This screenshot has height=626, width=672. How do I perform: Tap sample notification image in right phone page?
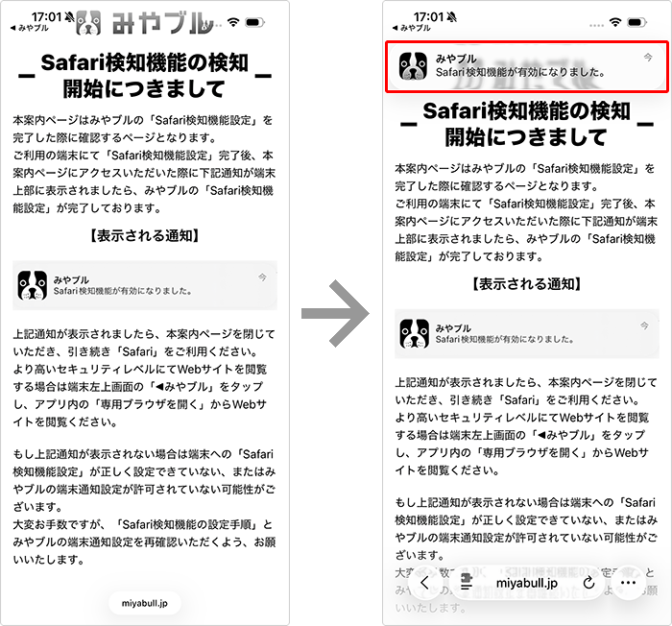pos(527,333)
